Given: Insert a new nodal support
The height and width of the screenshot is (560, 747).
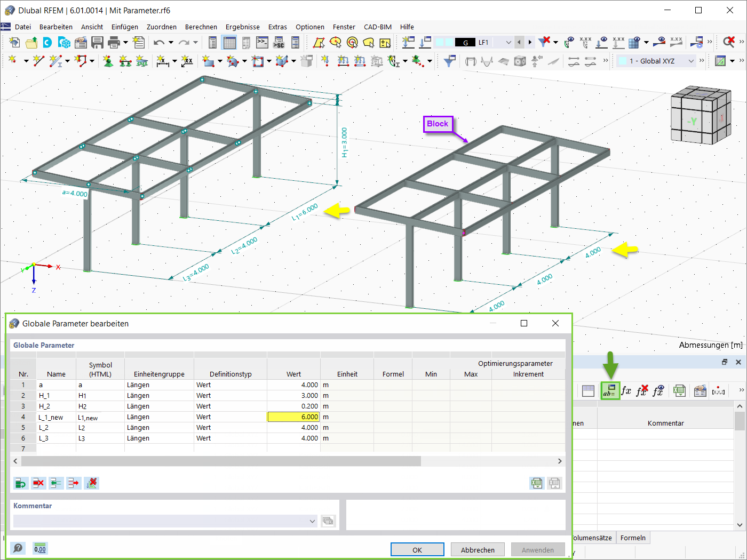Looking at the screenshot, I should pyautogui.click(x=108, y=61).
